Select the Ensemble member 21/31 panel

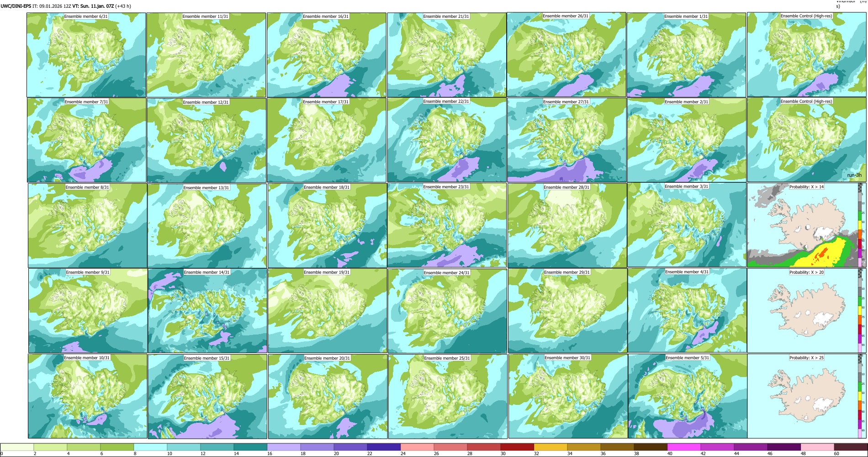point(447,55)
